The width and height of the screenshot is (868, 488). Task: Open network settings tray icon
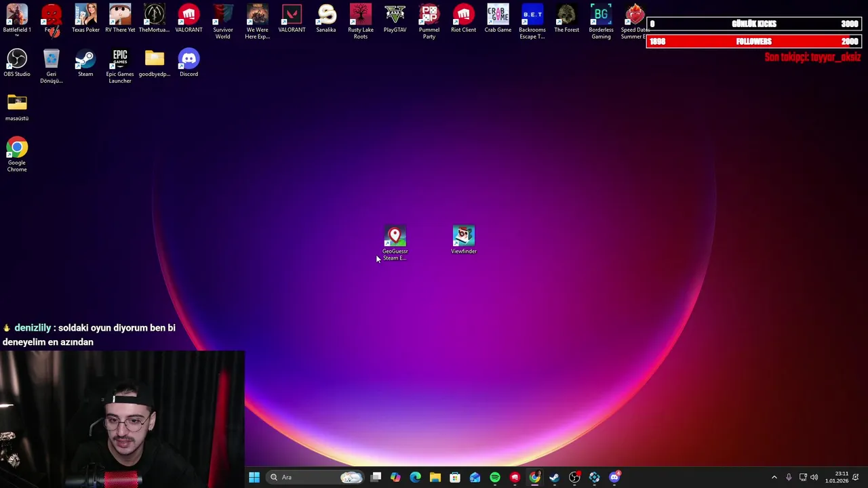coord(803,477)
